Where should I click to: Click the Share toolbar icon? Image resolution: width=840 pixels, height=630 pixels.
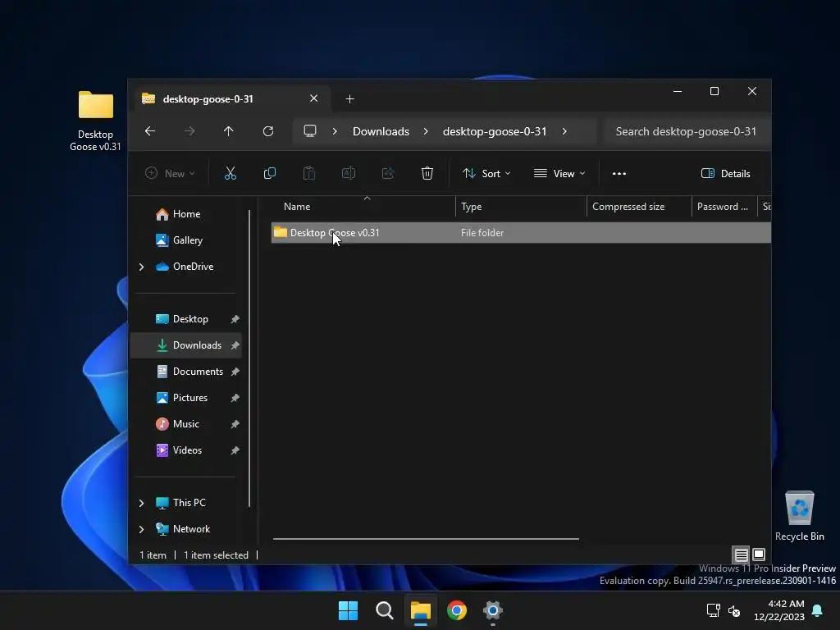(388, 174)
